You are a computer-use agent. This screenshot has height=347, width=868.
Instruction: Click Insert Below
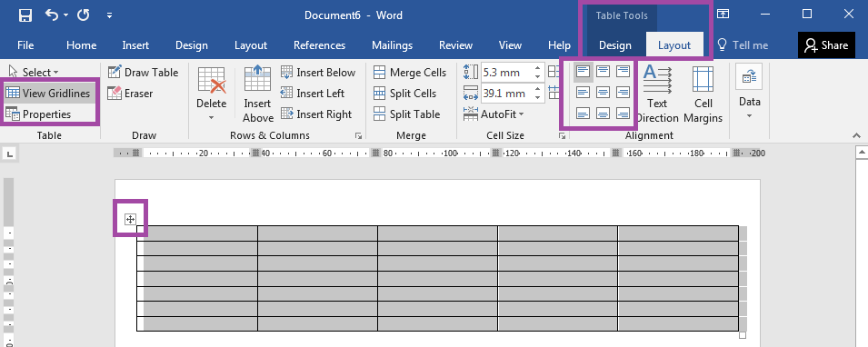pyautogui.click(x=318, y=73)
